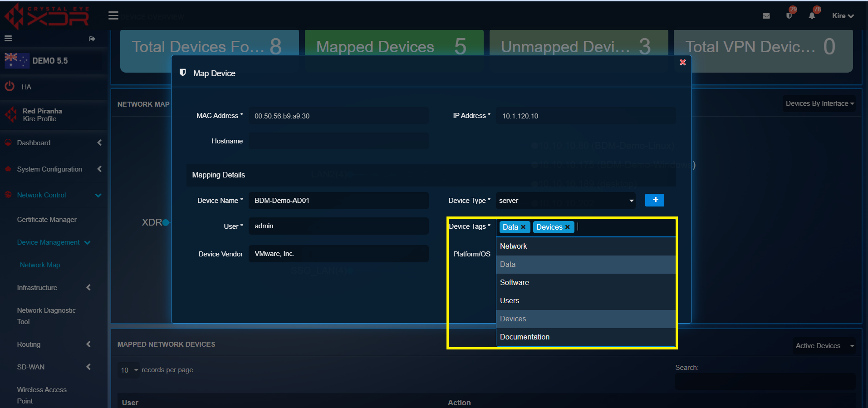Open the Device Type server dropdown
The width and height of the screenshot is (868, 408).
(566, 201)
